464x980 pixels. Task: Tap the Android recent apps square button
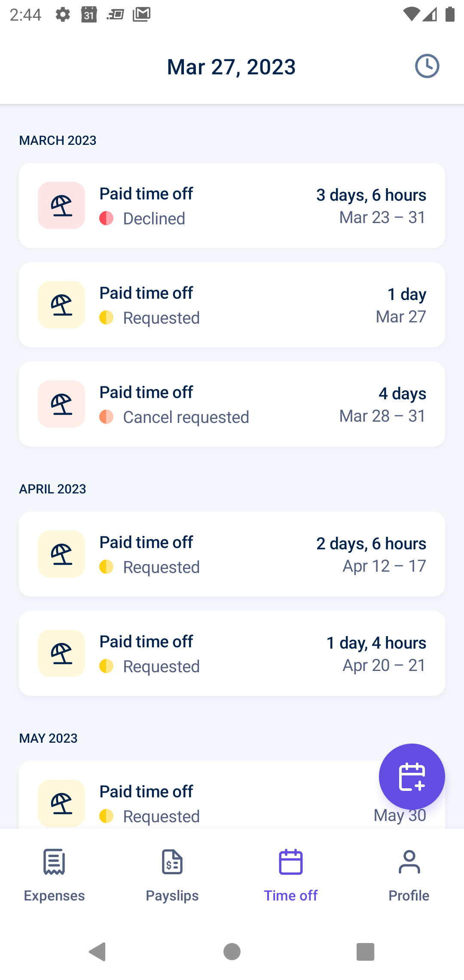[x=366, y=952]
